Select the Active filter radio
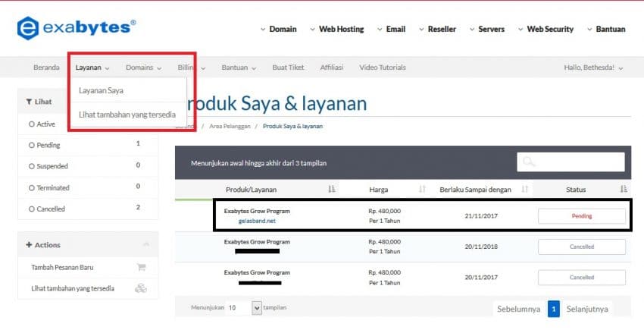 [x=32, y=124]
